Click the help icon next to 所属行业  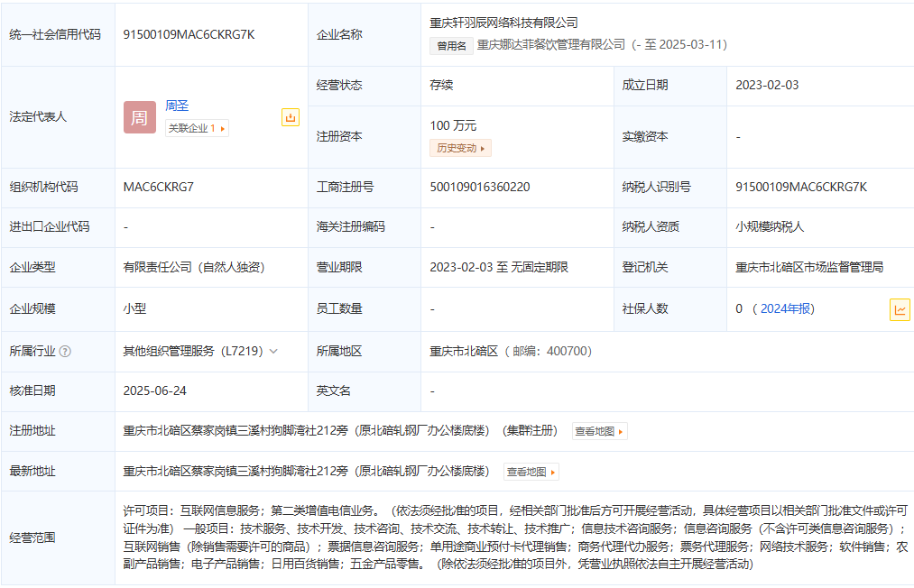tap(65, 352)
